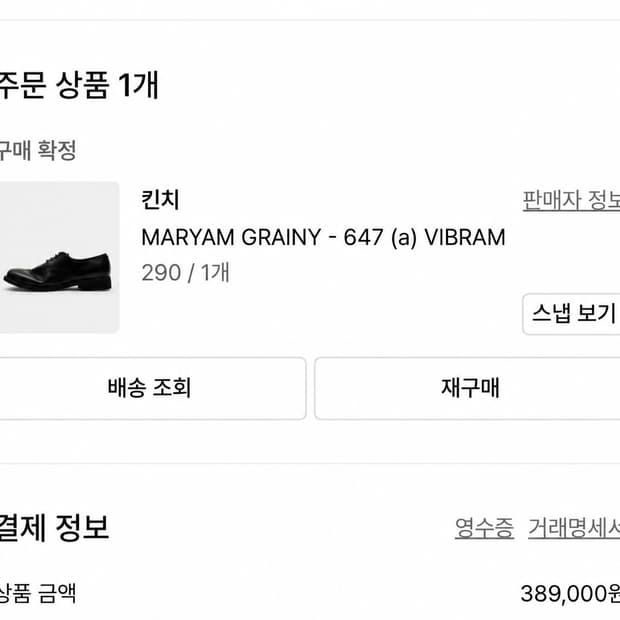Open the 스냅 보기 button

pos(571,314)
